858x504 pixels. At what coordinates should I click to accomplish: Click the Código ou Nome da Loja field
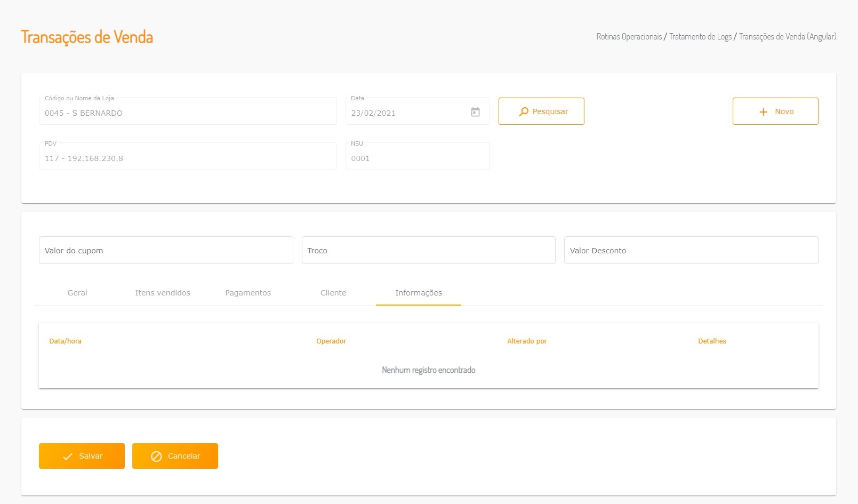pyautogui.click(x=188, y=111)
